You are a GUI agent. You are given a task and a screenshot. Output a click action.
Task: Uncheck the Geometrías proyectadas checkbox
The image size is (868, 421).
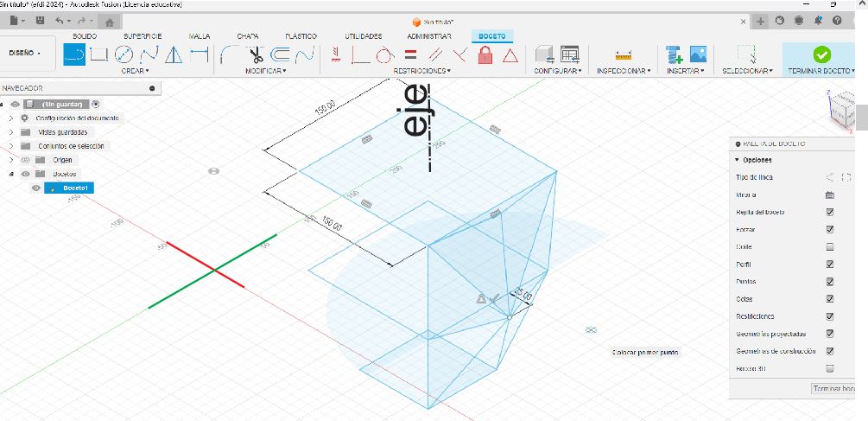click(x=830, y=334)
